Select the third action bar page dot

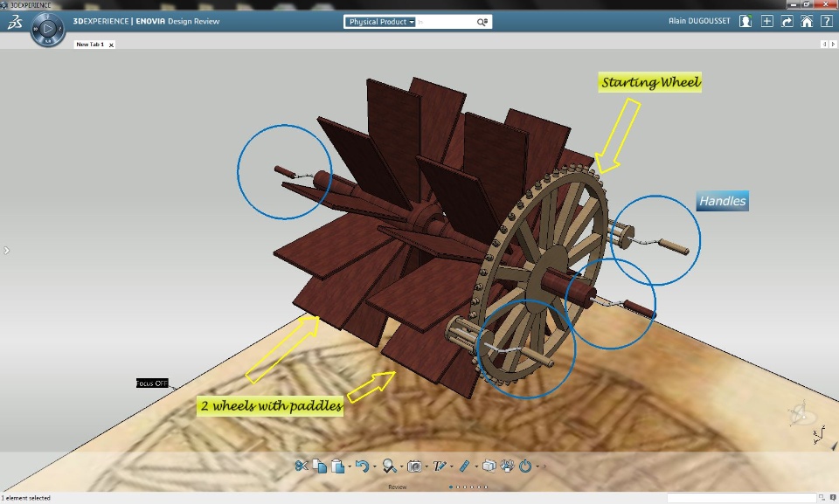[x=465, y=487]
